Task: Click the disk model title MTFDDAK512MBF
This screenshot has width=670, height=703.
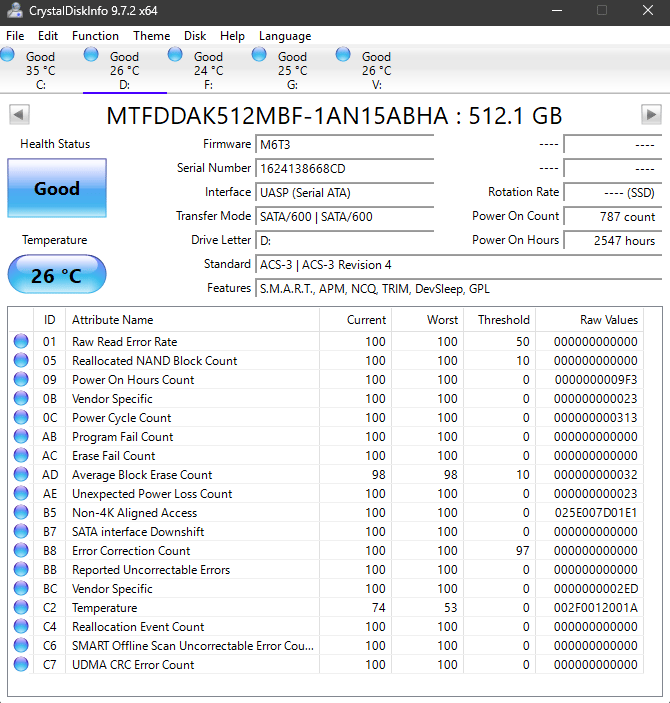Action: pyautogui.click(x=334, y=116)
